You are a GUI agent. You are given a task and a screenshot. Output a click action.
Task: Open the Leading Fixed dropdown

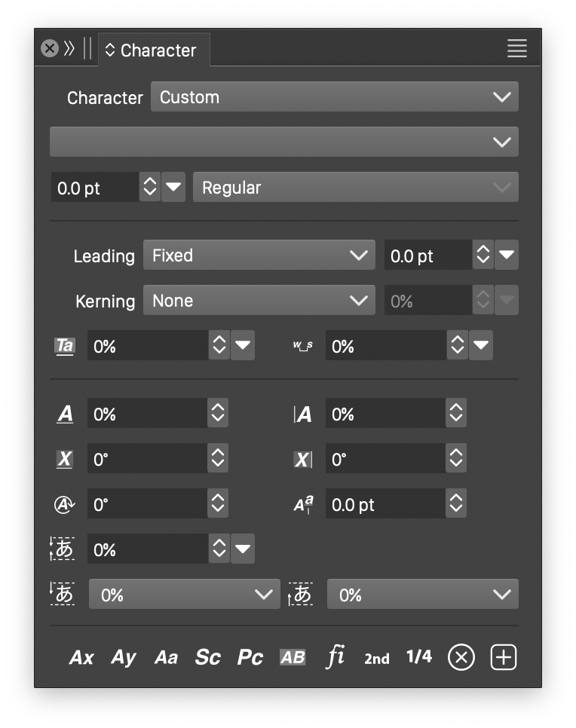pos(259,255)
